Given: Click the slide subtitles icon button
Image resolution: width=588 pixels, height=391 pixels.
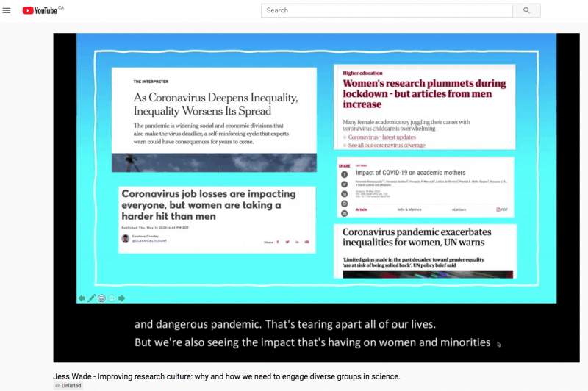Looking at the screenshot, I should [101, 298].
